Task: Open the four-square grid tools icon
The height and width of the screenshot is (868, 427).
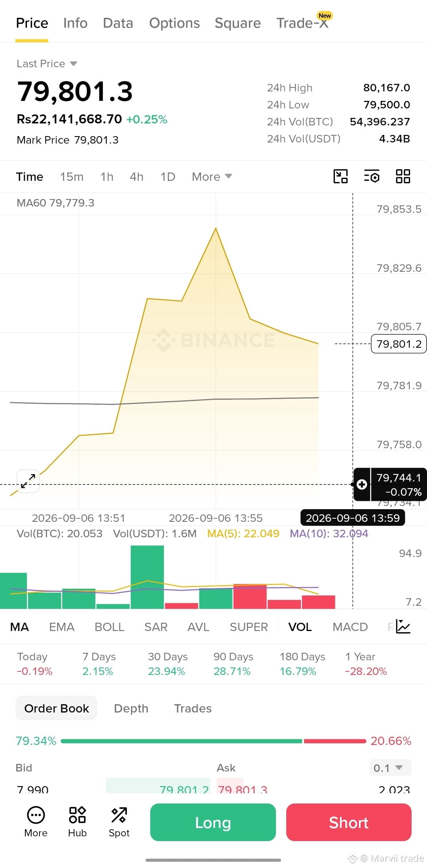Action: [403, 176]
